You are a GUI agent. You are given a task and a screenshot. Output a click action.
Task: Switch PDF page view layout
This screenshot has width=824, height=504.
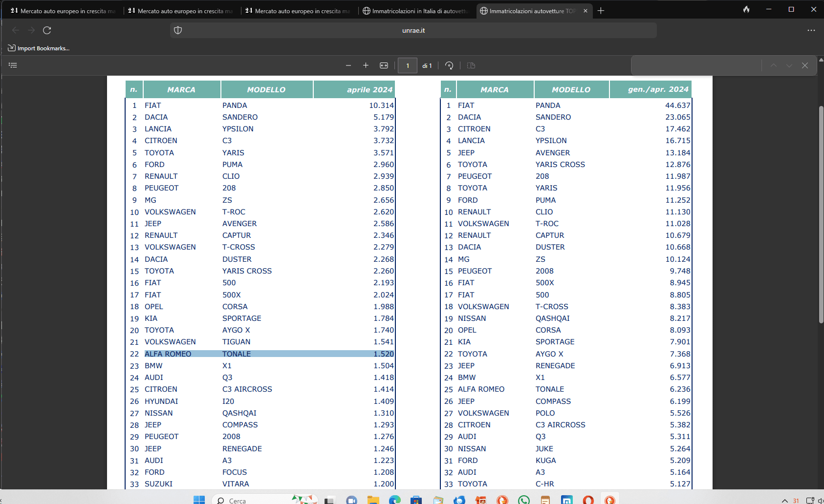471,65
